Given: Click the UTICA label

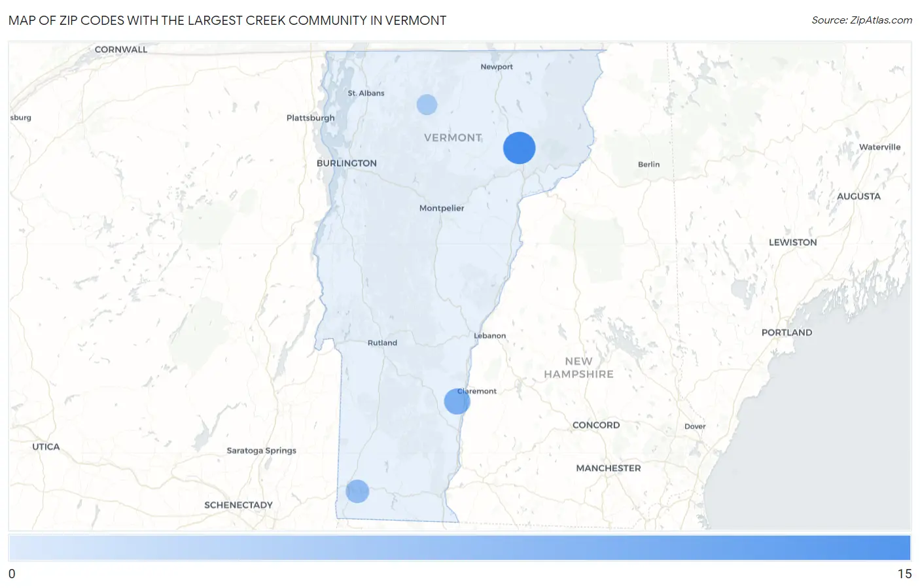Looking at the screenshot, I should pos(46,447).
